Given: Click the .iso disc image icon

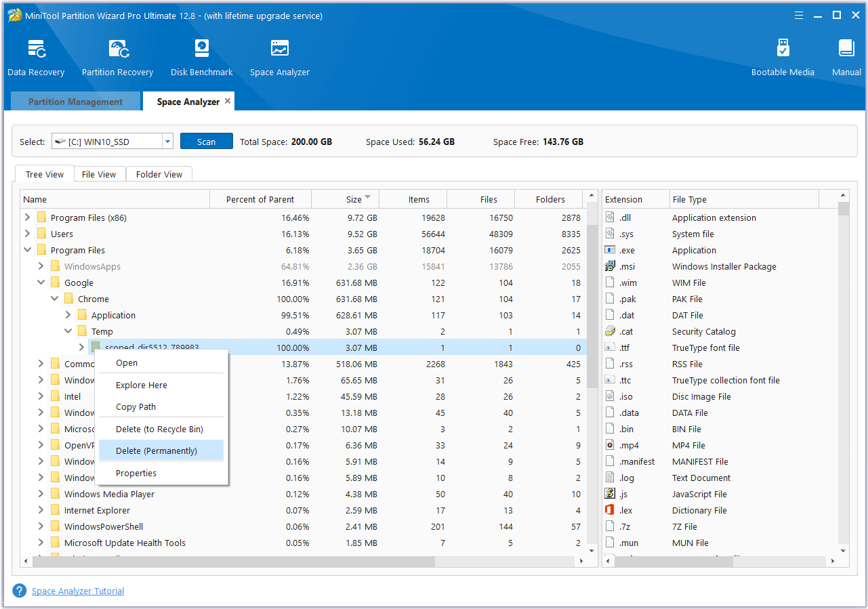Looking at the screenshot, I should (610, 396).
